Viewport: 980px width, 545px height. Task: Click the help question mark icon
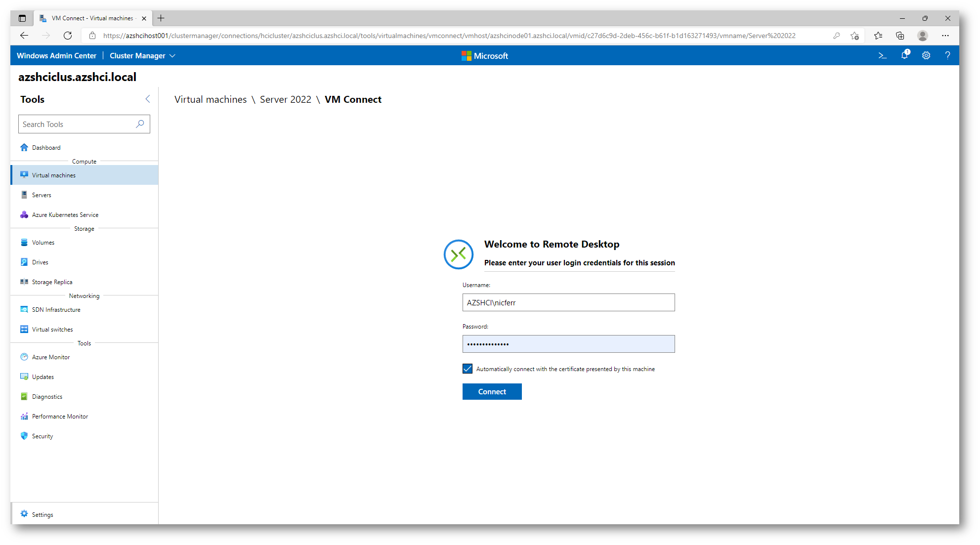(x=947, y=56)
